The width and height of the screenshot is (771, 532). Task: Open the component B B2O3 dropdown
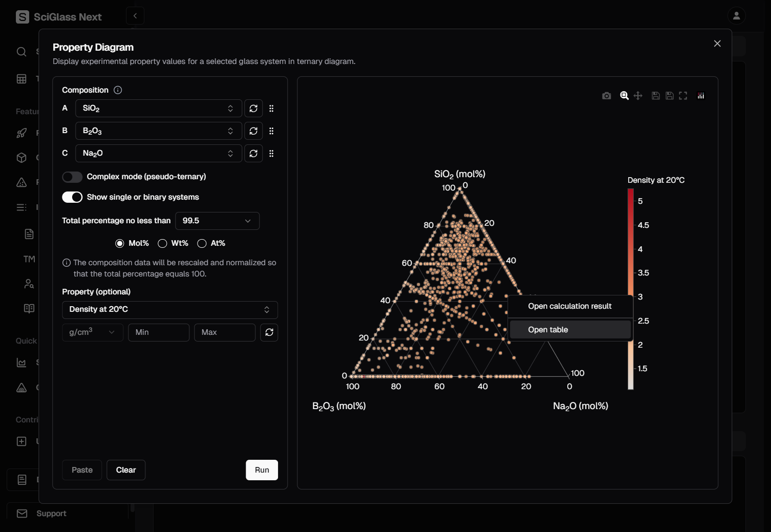point(158,131)
